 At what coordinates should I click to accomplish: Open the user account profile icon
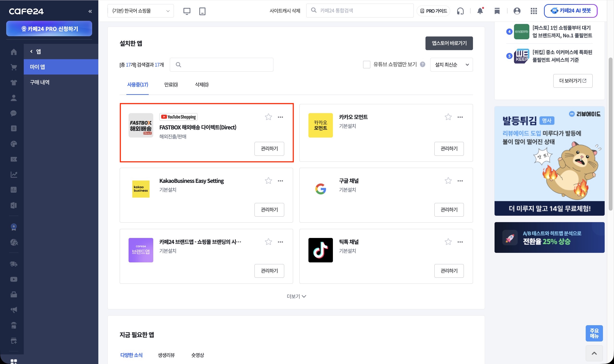[517, 11]
